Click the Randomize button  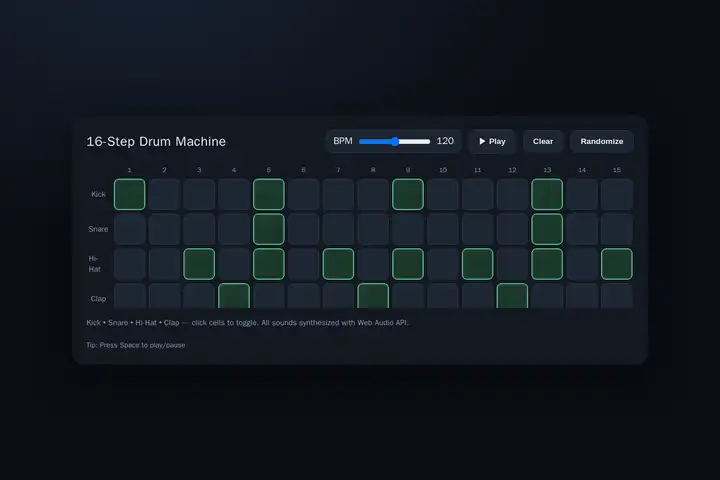602,141
